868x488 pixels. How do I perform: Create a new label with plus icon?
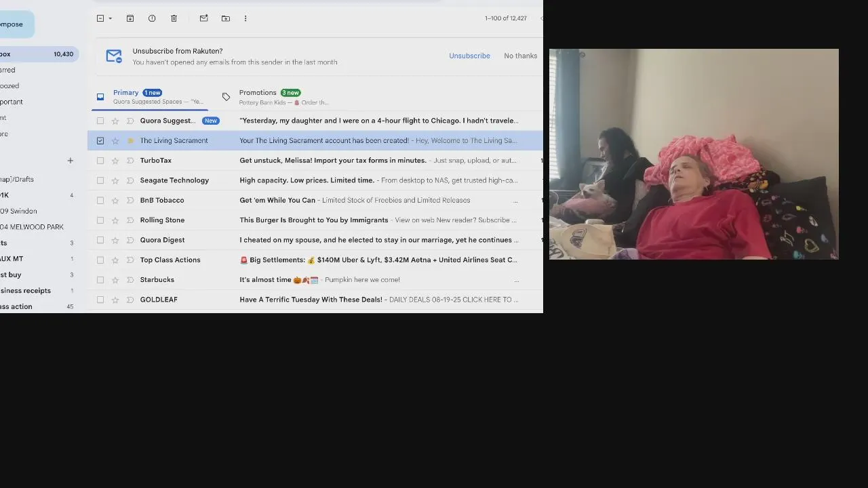(70, 161)
